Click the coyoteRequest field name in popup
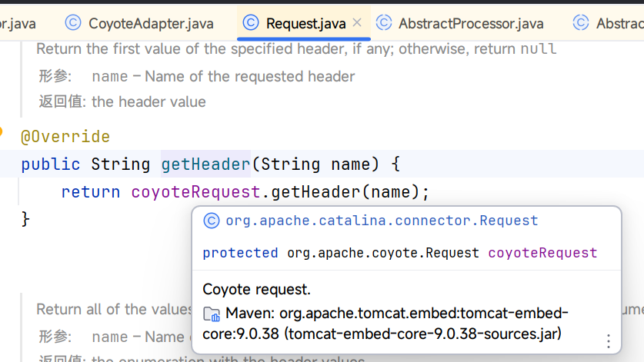 [x=542, y=253]
